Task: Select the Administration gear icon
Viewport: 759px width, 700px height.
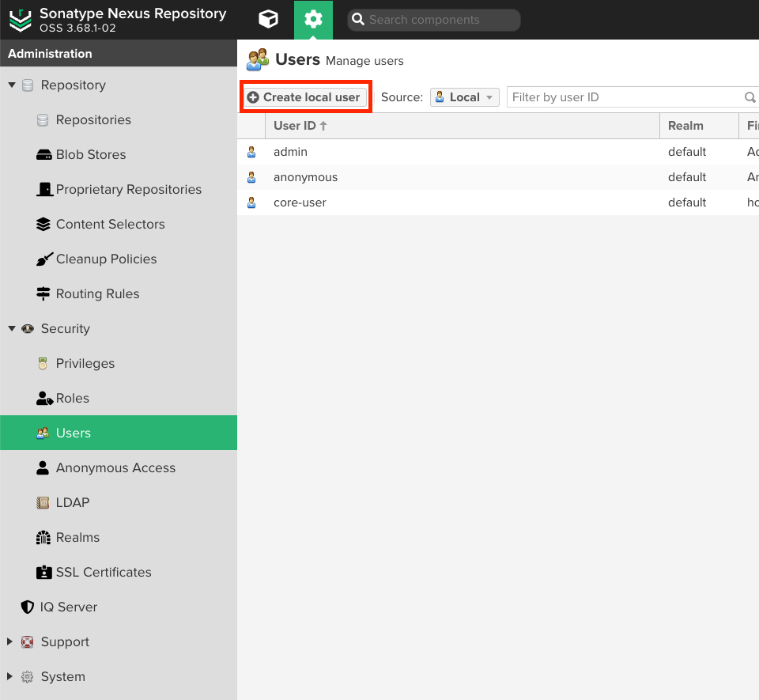Action: pos(313,19)
